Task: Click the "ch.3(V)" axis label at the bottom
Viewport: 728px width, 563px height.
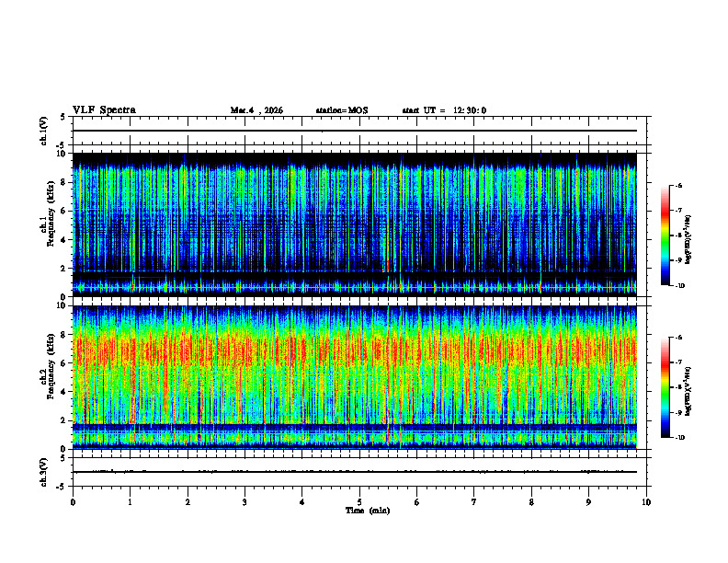Action: coord(44,472)
